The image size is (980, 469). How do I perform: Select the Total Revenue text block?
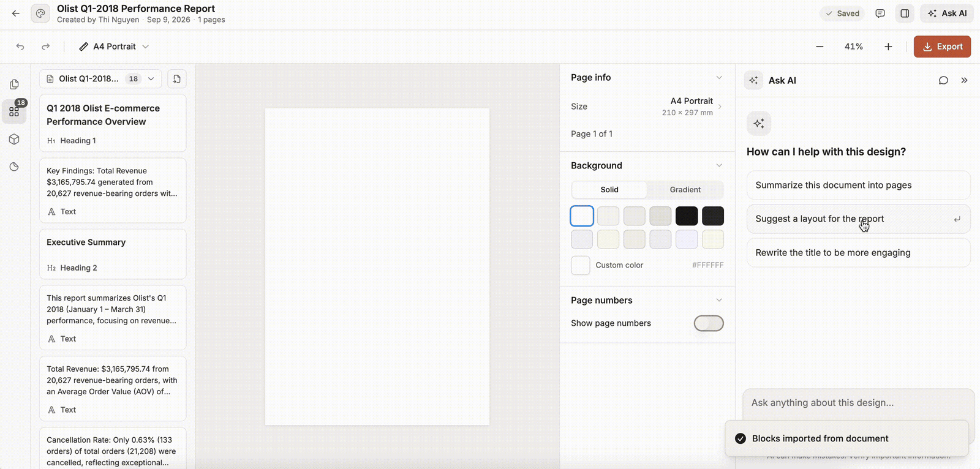[x=113, y=389]
